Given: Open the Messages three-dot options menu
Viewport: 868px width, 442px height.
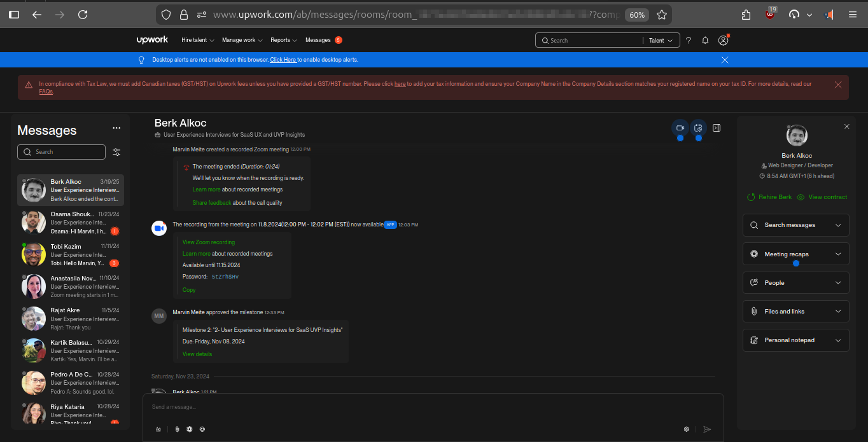Looking at the screenshot, I should pyautogui.click(x=116, y=128).
